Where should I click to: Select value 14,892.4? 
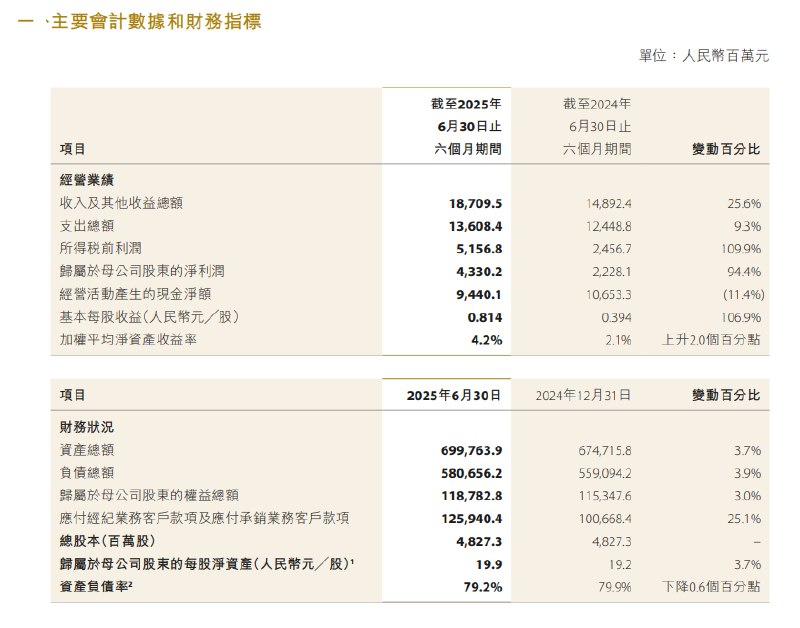pyautogui.click(x=609, y=204)
